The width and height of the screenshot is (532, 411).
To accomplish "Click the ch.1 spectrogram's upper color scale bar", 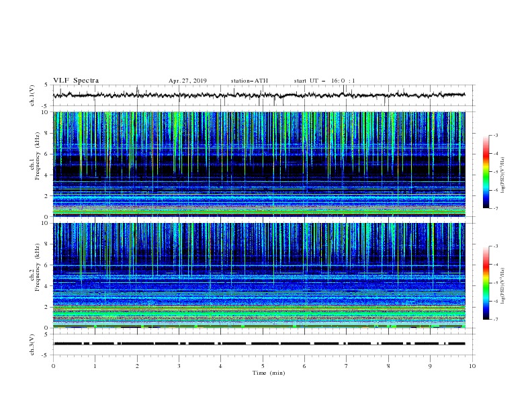I will tap(486, 172).
